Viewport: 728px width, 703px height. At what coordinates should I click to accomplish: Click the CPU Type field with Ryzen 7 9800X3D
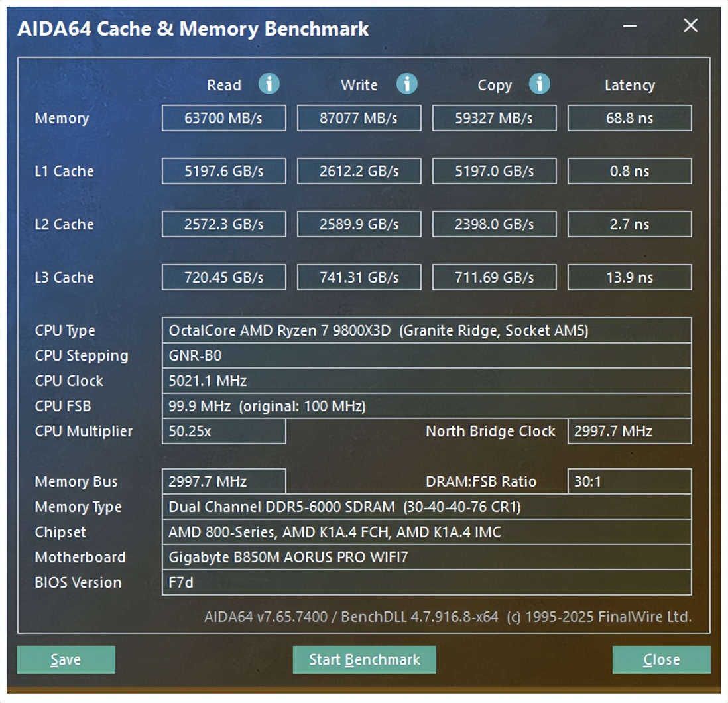point(427,330)
